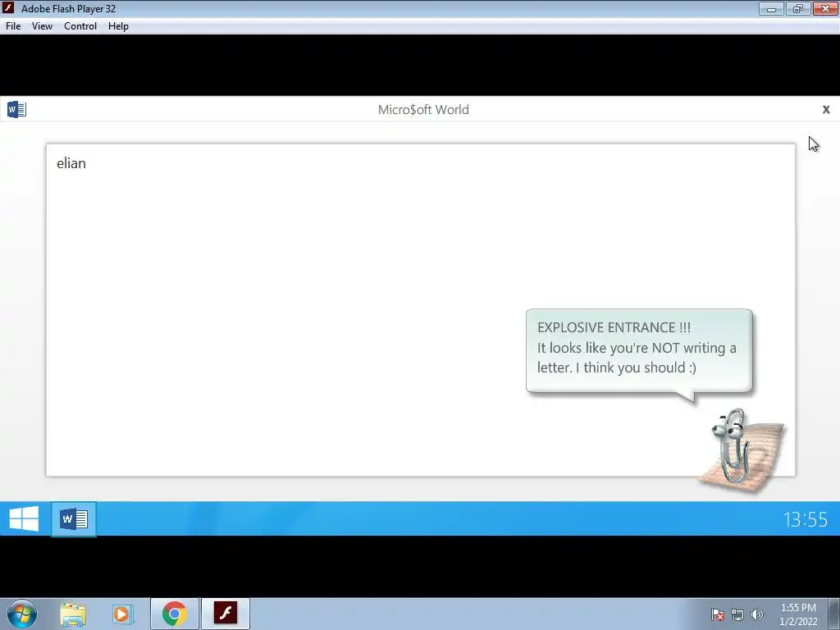Open the File menu

tap(13, 26)
